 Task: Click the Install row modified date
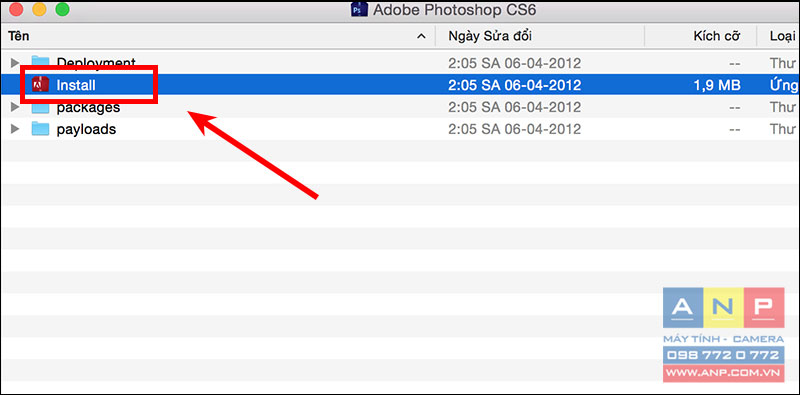point(514,85)
